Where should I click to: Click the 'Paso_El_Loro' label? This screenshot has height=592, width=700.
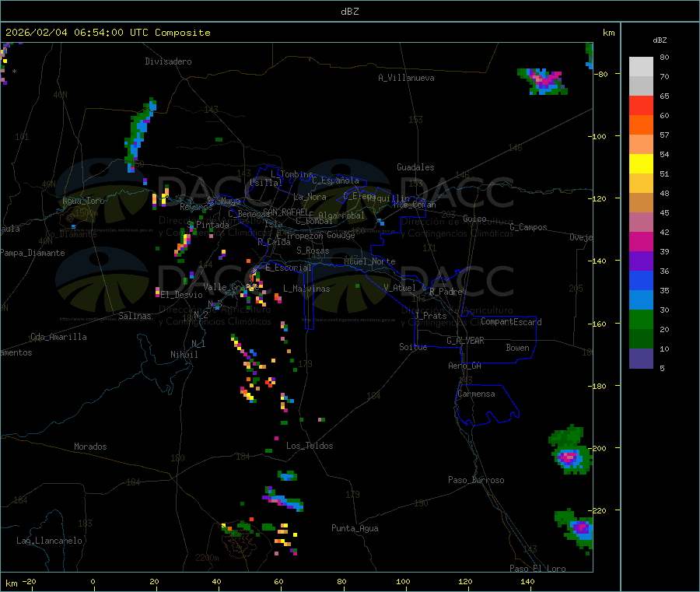[537, 569]
